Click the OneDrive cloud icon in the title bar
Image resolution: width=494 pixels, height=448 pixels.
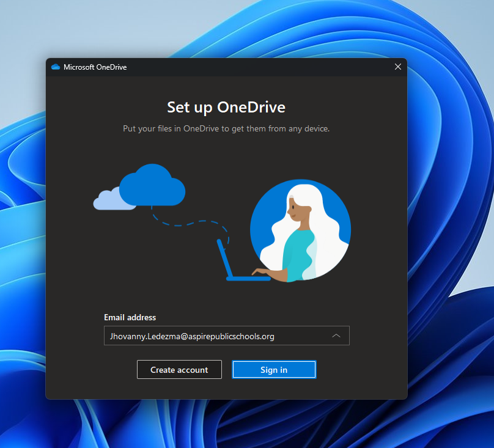56,67
